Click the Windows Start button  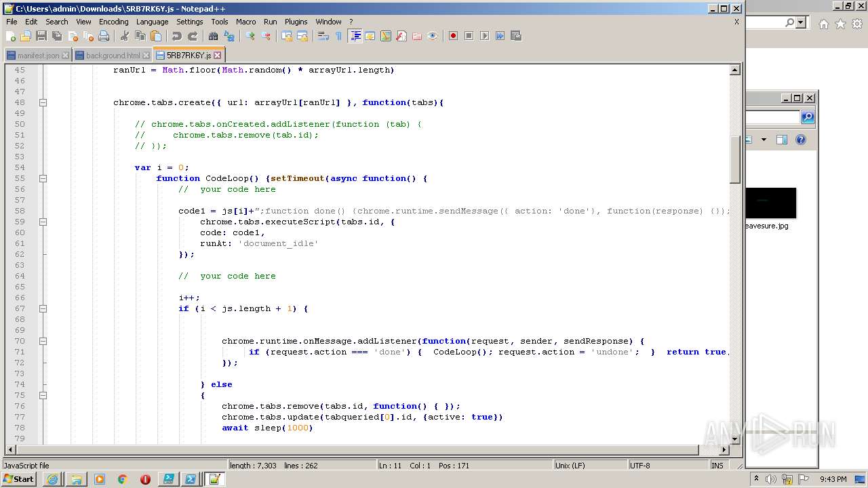19,479
